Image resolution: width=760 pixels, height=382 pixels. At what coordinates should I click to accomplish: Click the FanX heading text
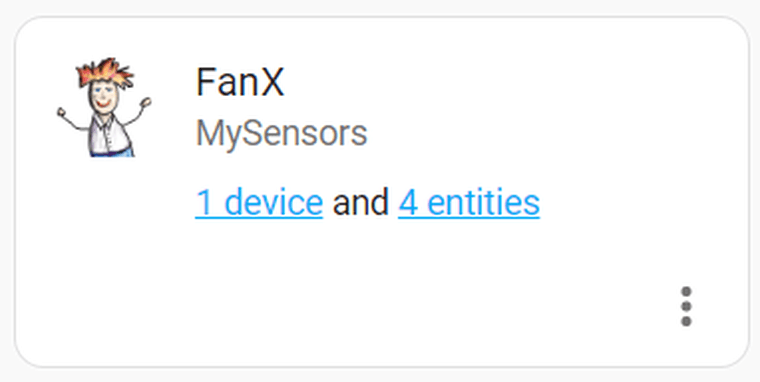coord(240,82)
